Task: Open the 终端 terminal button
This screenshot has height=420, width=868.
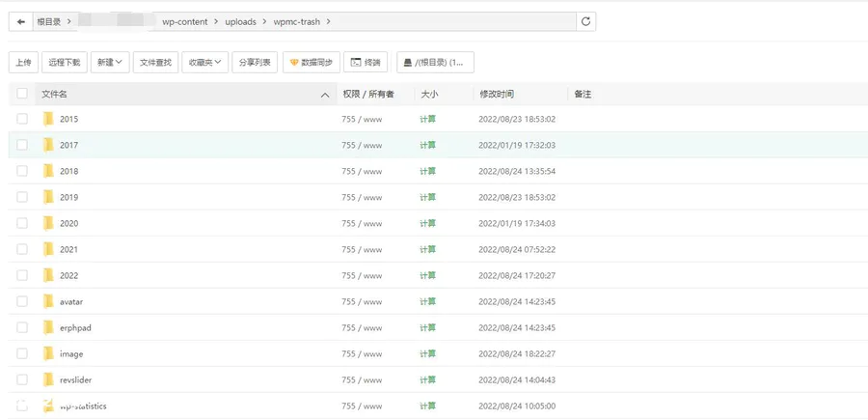Action: coord(366,63)
